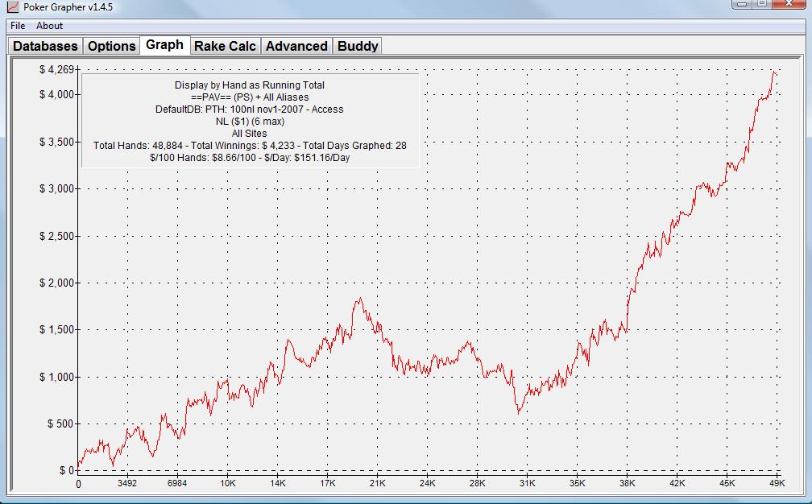The height and width of the screenshot is (504, 812).
Task: Open the File menu
Action: pos(18,26)
